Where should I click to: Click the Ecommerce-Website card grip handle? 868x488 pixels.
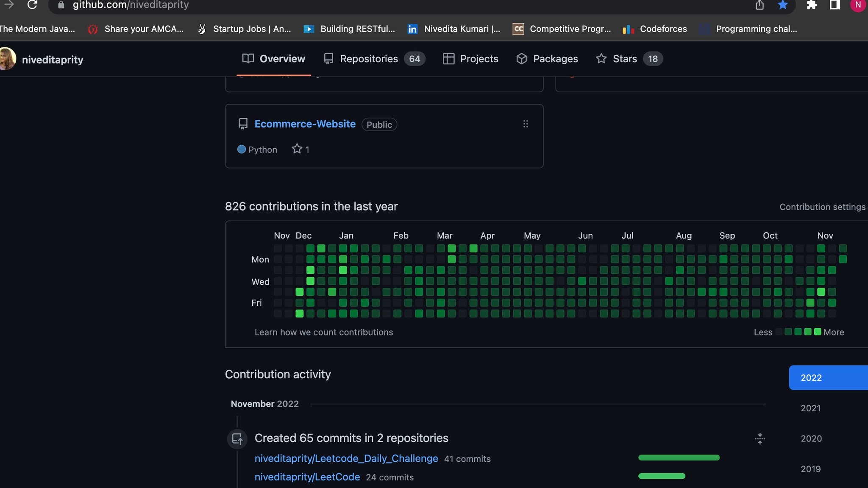click(x=526, y=124)
